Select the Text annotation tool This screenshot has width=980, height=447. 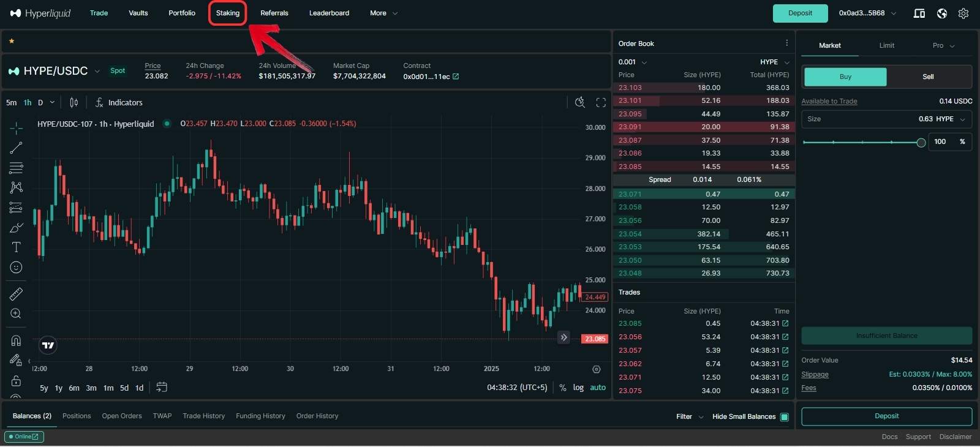click(17, 247)
